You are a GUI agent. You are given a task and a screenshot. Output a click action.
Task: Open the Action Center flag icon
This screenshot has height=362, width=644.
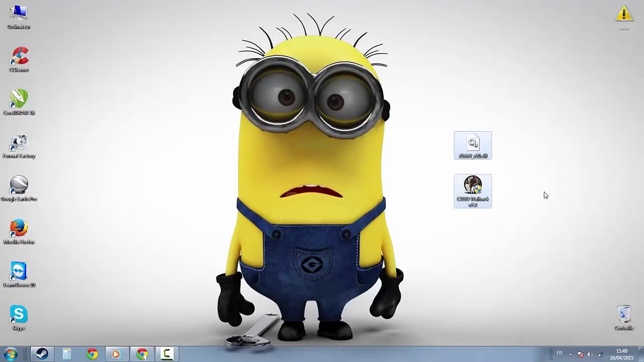[580, 354]
